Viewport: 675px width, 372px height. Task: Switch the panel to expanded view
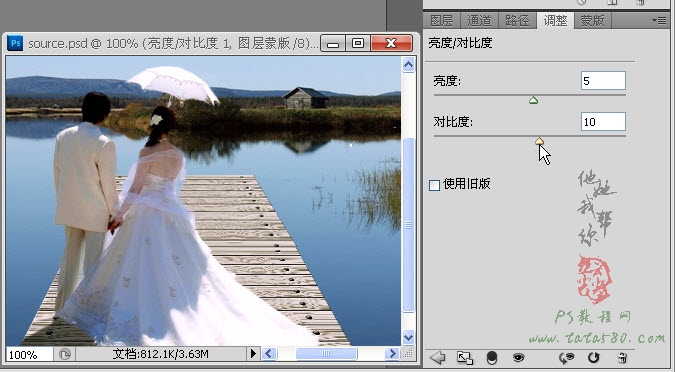coord(464,357)
